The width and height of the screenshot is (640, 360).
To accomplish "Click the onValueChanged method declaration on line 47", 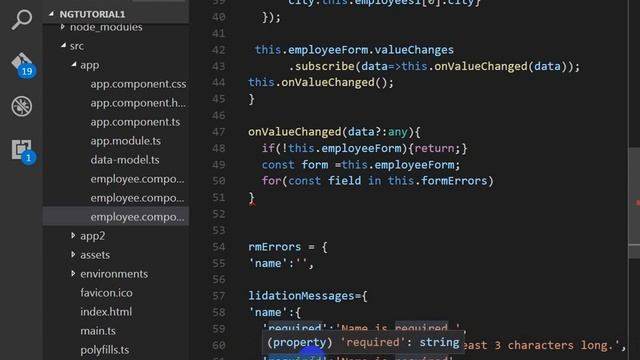I will (x=294, y=132).
